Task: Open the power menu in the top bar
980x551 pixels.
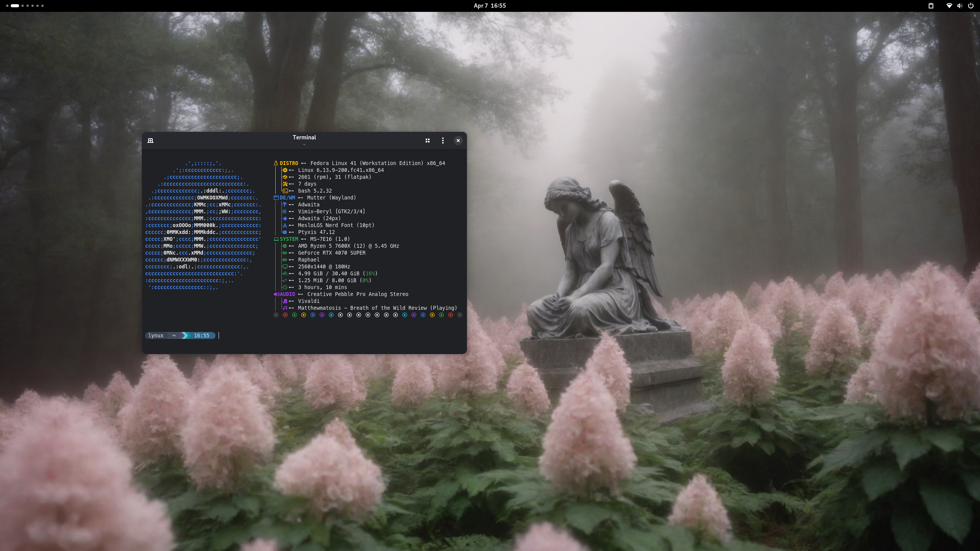Action: point(971,6)
